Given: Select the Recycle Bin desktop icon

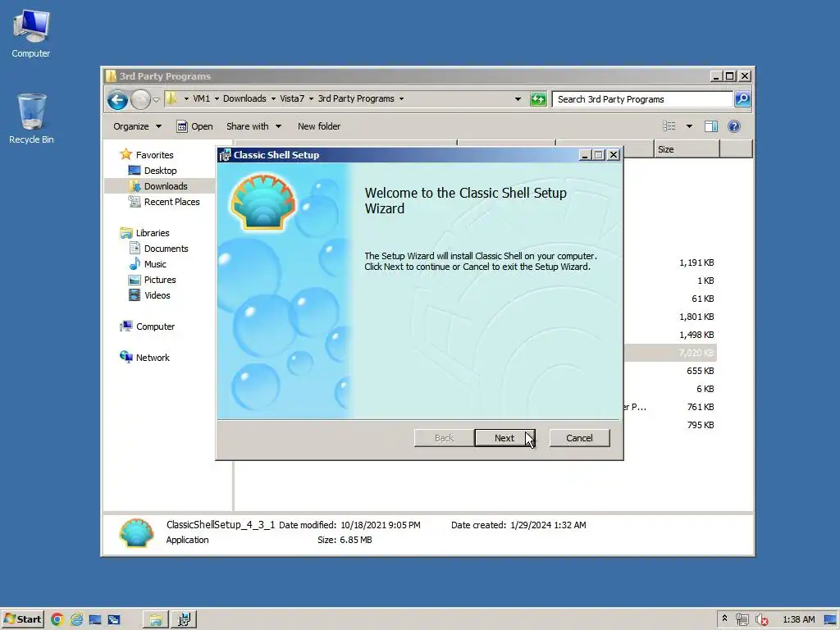Looking at the screenshot, I should coord(31,118).
